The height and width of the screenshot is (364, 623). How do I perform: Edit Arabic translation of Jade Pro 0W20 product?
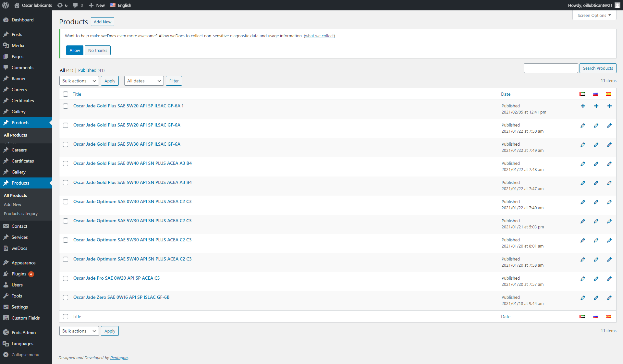(x=583, y=279)
